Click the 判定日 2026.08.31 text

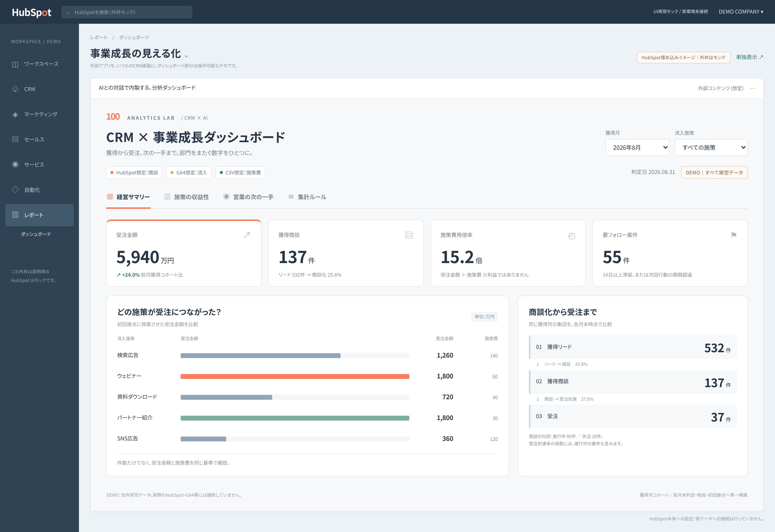pyautogui.click(x=653, y=172)
